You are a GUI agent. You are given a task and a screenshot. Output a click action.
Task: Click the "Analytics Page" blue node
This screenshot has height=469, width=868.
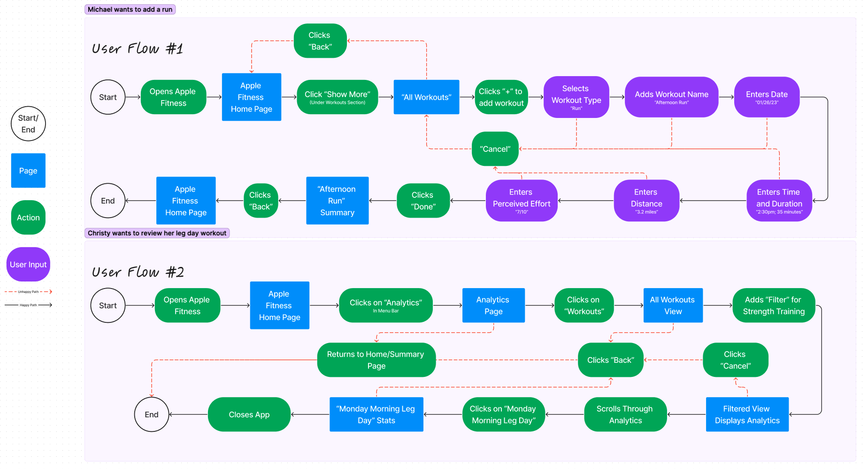coord(493,305)
